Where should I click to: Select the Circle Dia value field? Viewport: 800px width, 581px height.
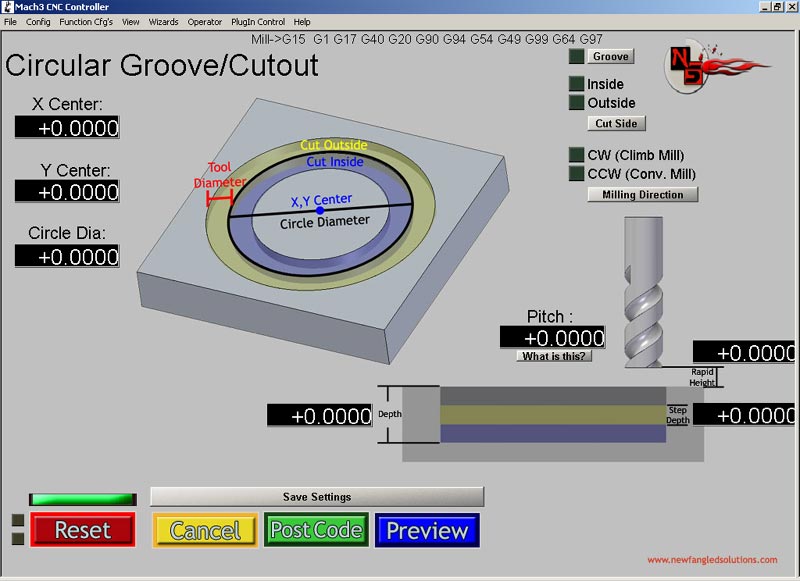pos(67,256)
